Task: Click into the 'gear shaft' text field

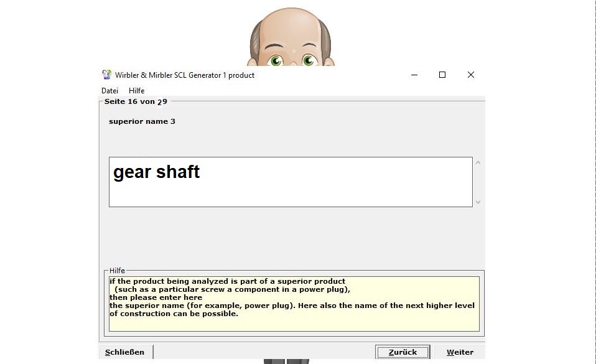Action: pyautogui.click(x=290, y=182)
